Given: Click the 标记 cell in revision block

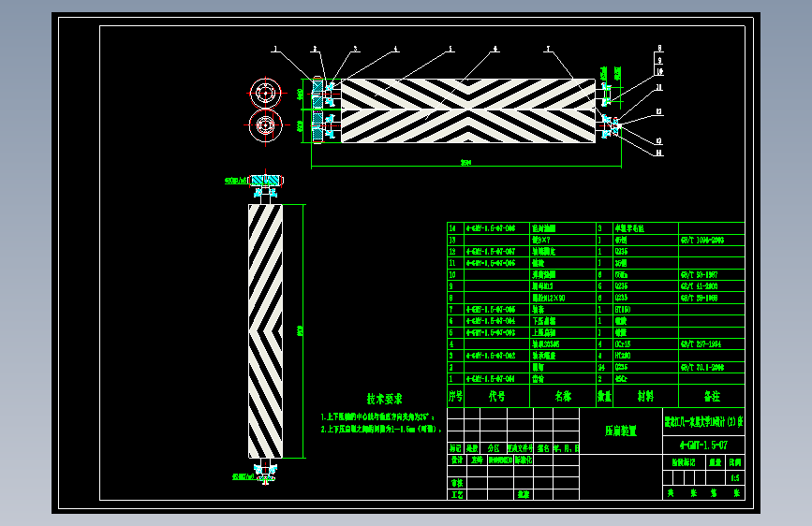Looking at the screenshot, I should coord(455,448).
